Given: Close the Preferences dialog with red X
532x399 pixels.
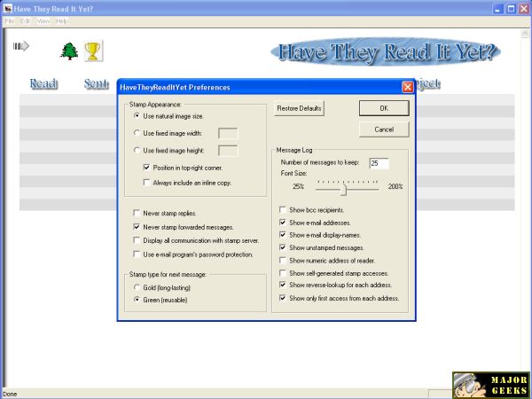Looking at the screenshot, I should pos(408,87).
